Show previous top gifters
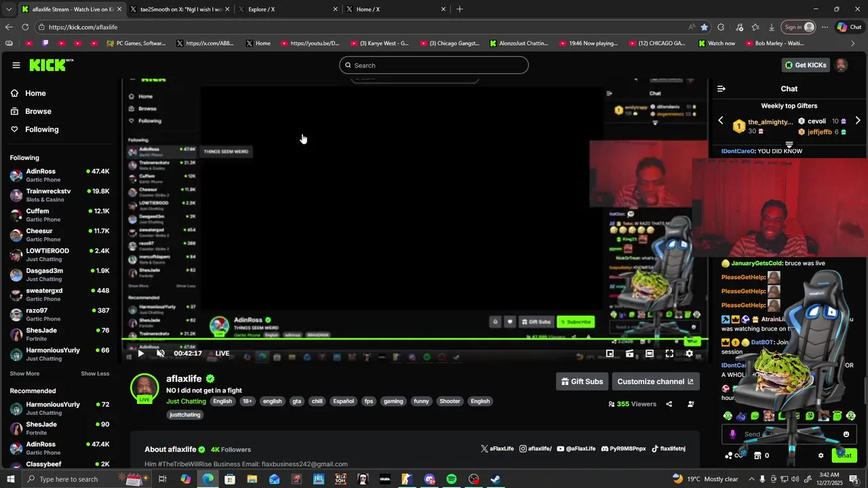 [721, 121]
